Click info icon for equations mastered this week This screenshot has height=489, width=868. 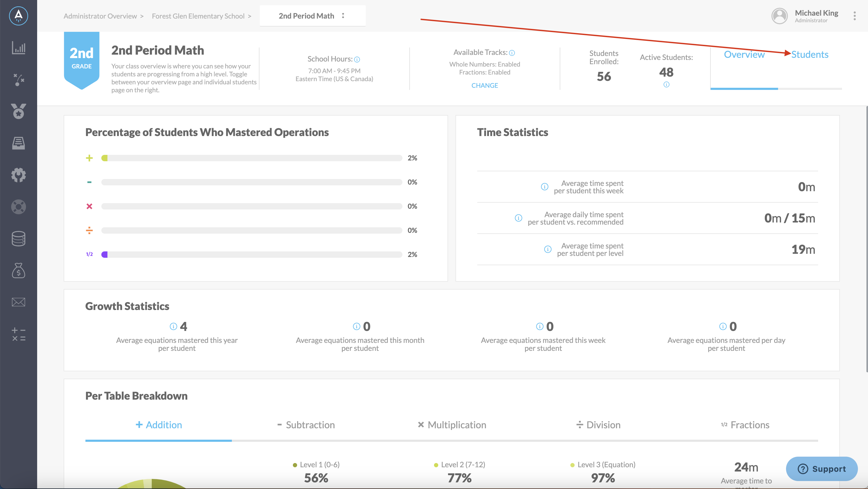pos(540,326)
